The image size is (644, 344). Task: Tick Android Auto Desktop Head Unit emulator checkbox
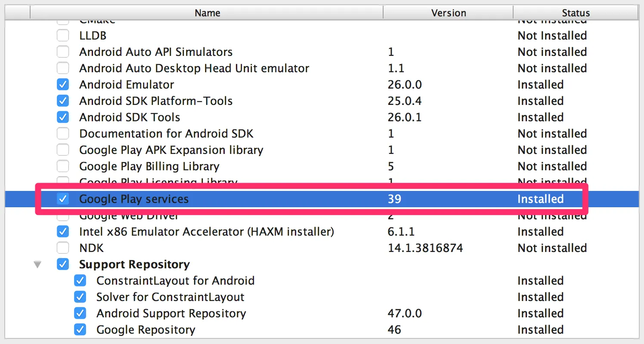point(63,68)
